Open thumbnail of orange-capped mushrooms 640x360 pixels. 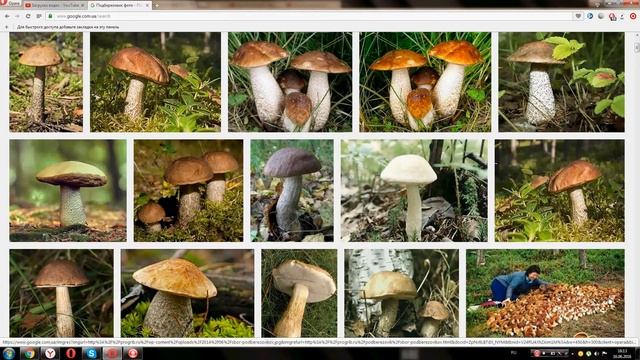coord(425,82)
